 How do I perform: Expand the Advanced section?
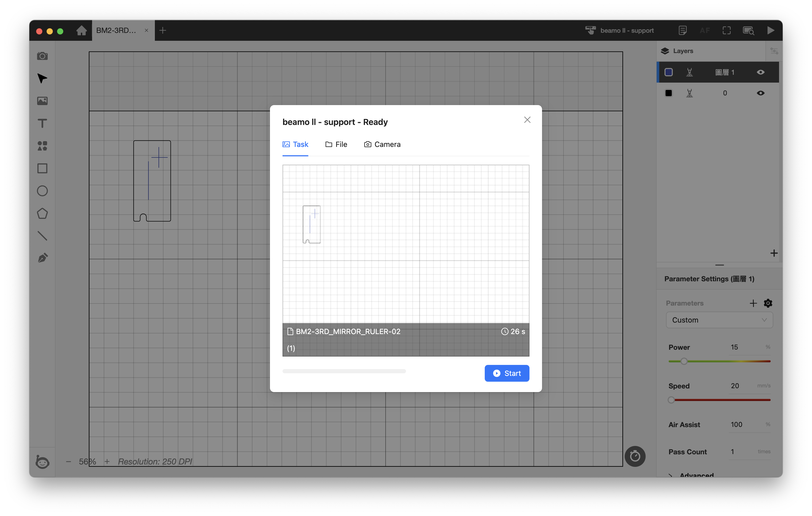coord(691,474)
